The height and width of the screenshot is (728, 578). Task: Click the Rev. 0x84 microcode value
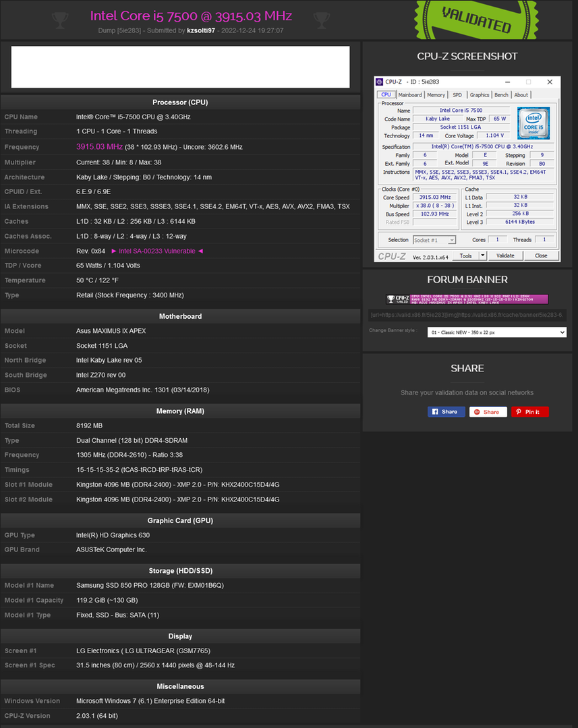[x=90, y=251]
